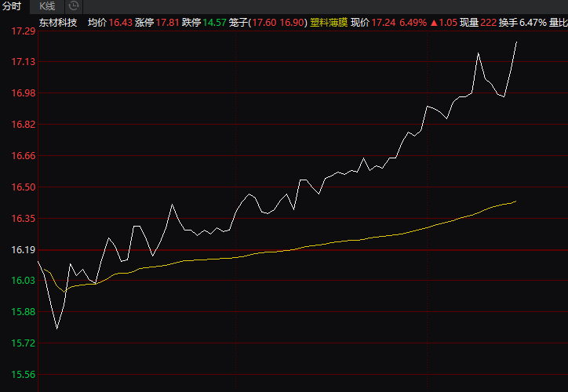Switch to the K线 tab
Viewport: 568px width, 392px height.
[47, 6]
